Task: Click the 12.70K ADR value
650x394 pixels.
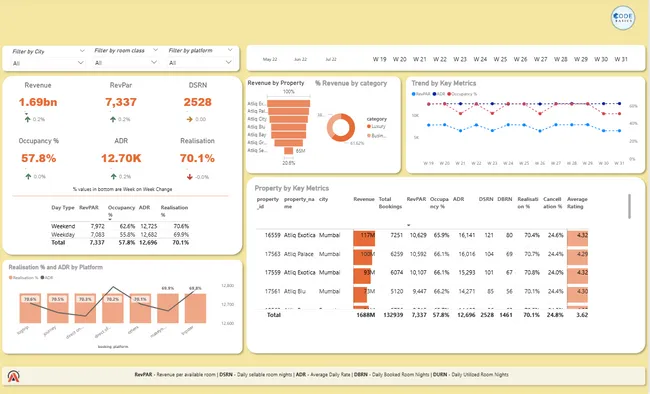Action: pos(121,158)
